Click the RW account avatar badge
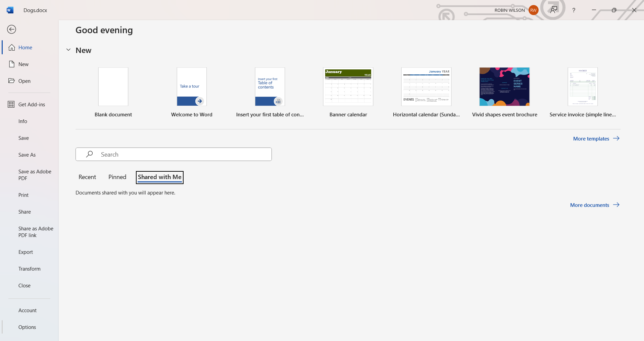Viewport: 644px width, 341px height. [x=533, y=10]
